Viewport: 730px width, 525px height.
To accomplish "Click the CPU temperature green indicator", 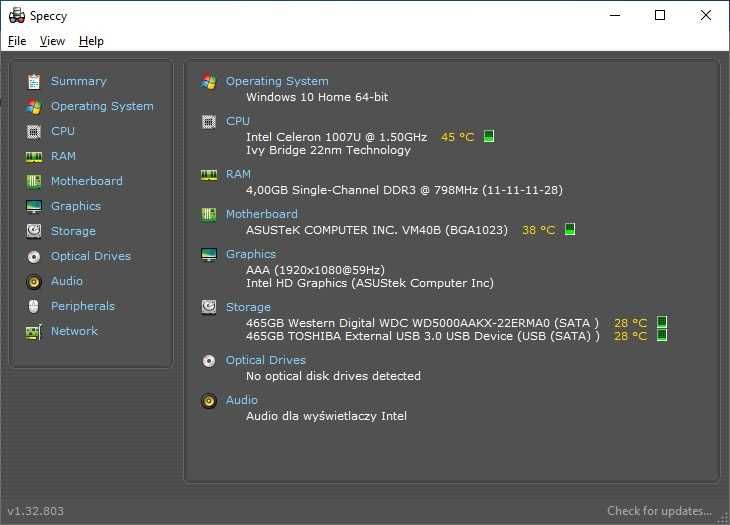I will (x=489, y=136).
